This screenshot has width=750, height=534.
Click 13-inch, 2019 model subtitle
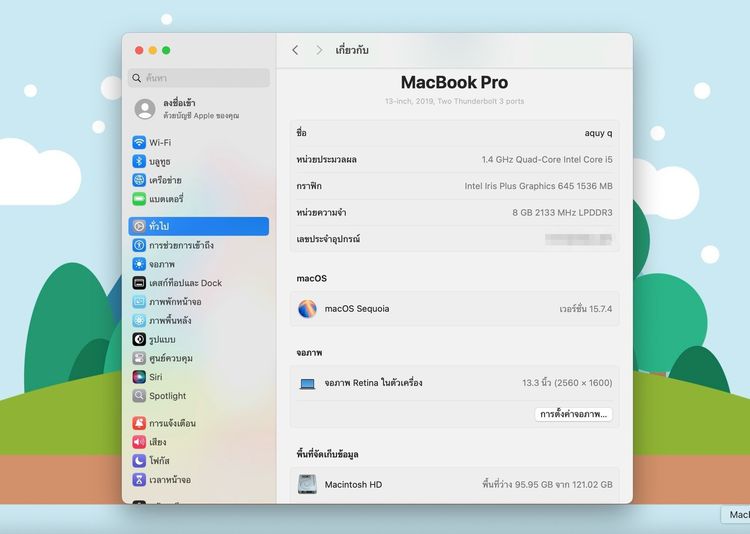coord(454,101)
